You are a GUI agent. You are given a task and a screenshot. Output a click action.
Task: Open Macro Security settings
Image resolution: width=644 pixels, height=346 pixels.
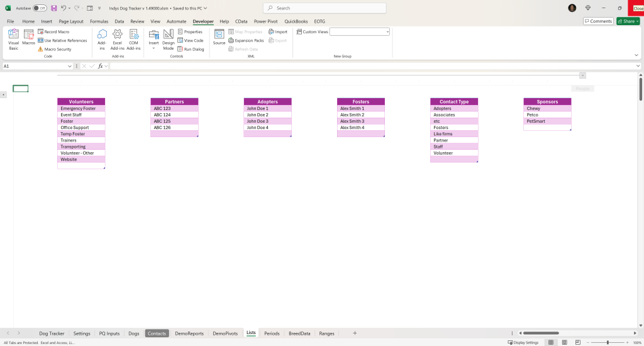click(55, 49)
